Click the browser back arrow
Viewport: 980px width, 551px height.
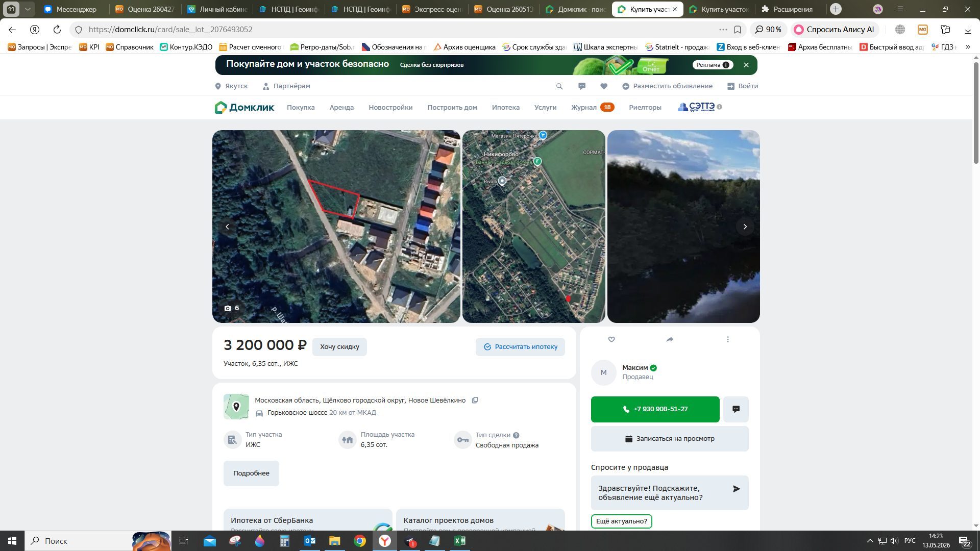(12, 30)
